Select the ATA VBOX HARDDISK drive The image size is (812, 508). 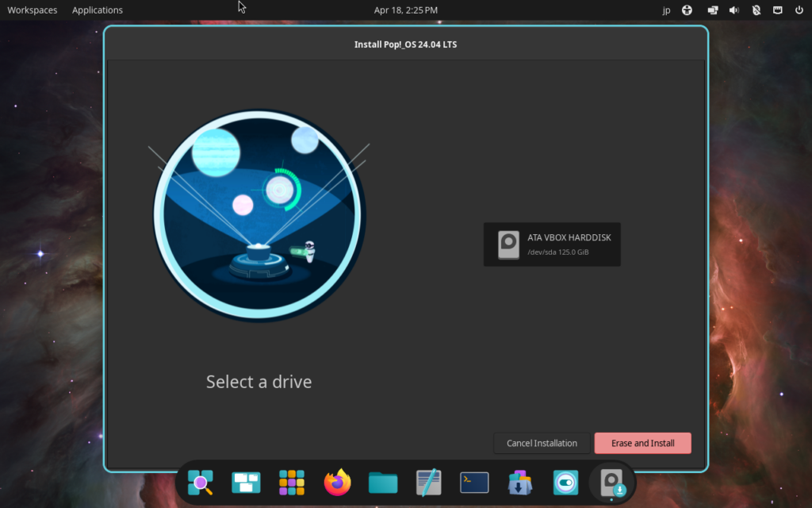(552, 244)
